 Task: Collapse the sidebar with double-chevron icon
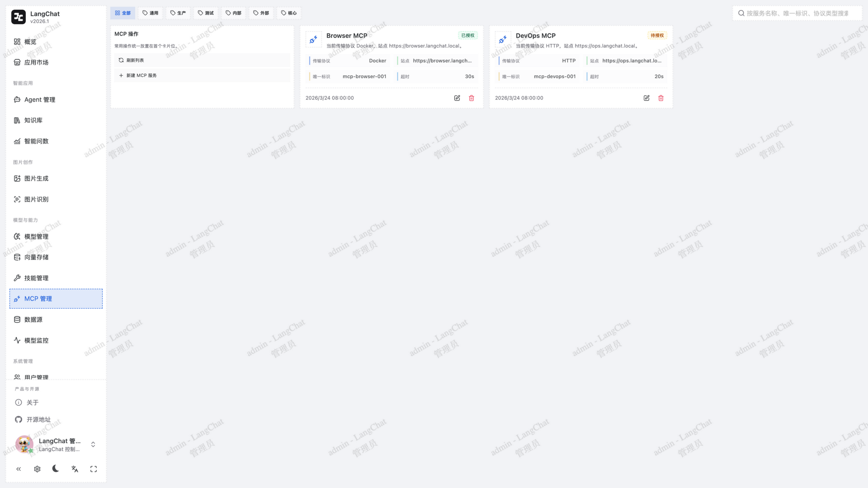(x=19, y=469)
